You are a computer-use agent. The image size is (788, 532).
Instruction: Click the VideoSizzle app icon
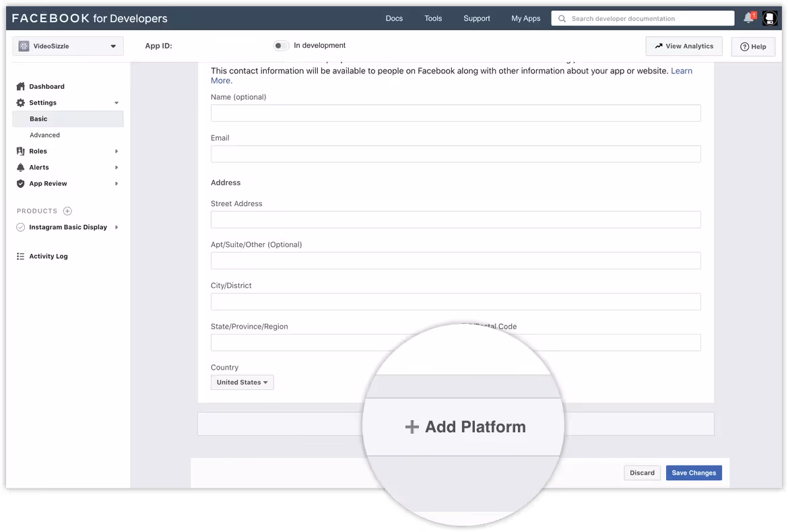click(24, 46)
